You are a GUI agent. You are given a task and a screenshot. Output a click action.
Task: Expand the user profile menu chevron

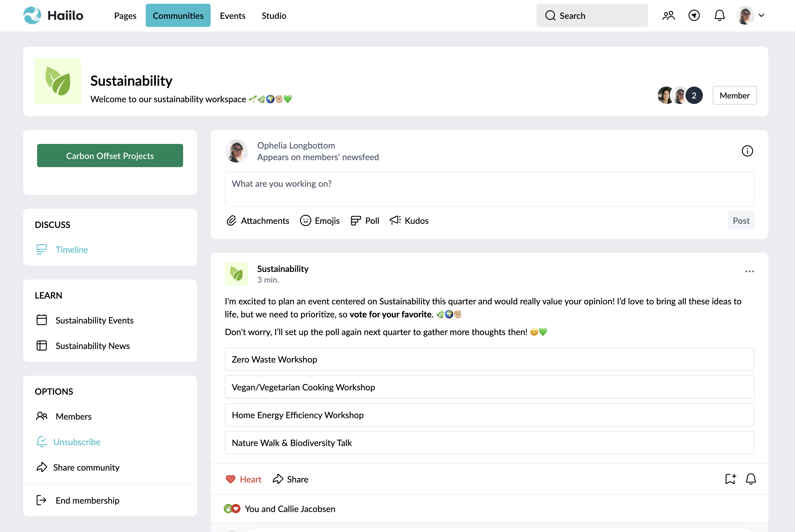tap(761, 16)
